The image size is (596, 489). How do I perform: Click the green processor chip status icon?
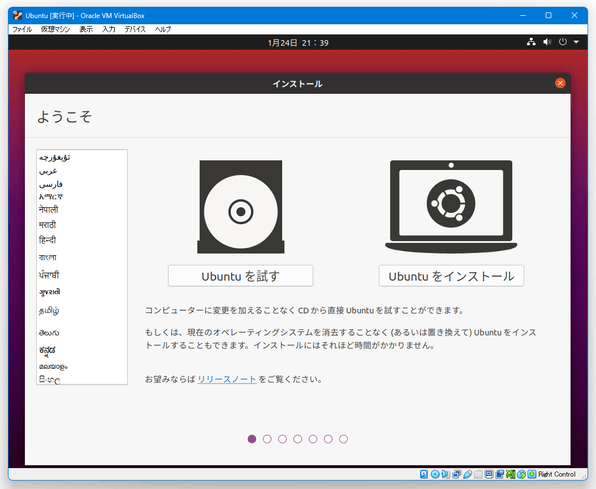tap(510, 474)
